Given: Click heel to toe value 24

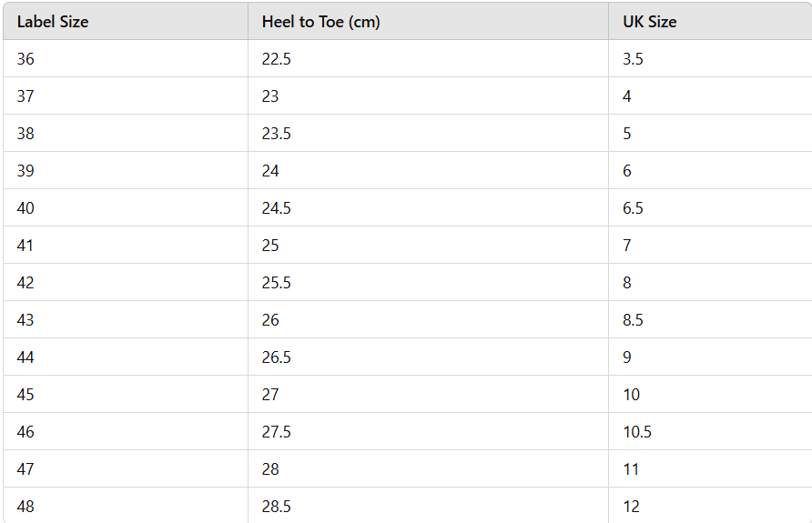Looking at the screenshot, I should point(270,171).
